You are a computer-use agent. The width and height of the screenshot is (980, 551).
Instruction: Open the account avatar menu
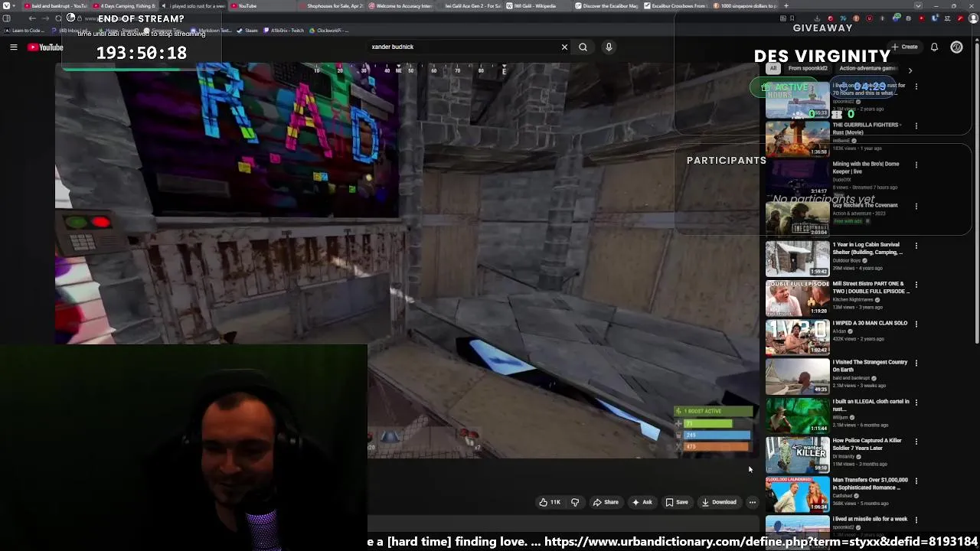point(956,47)
